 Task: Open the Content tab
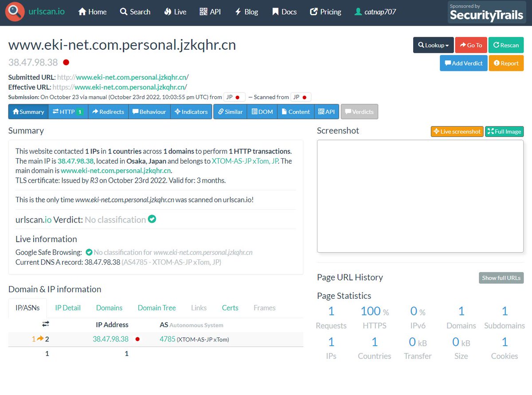pyautogui.click(x=296, y=112)
